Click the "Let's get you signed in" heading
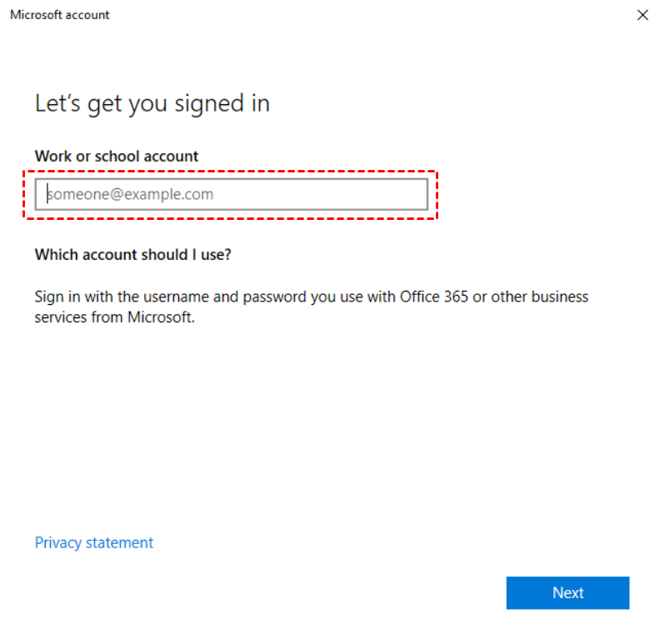This screenshot has width=665, height=644. [152, 103]
